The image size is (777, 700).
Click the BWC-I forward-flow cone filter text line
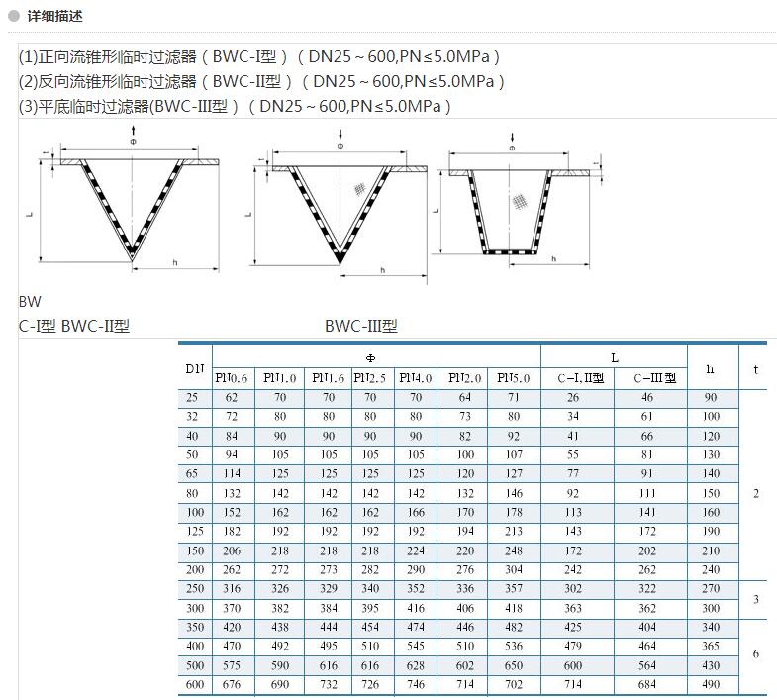[x=259, y=56]
